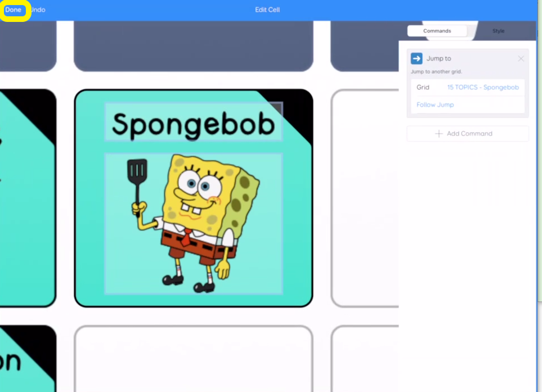Click the 'Grid' field label
Viewport: 542px width, 392px height.
click(x=423, y=87)
